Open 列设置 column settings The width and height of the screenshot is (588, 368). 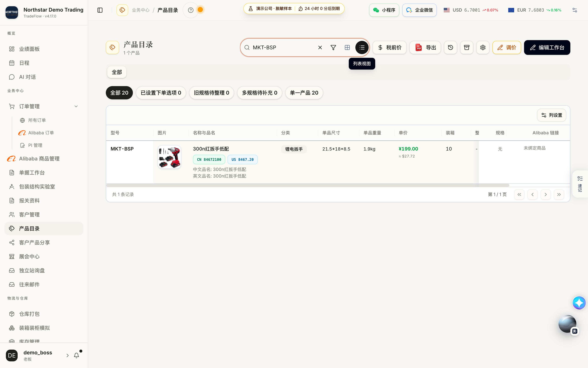pos(552,115)
